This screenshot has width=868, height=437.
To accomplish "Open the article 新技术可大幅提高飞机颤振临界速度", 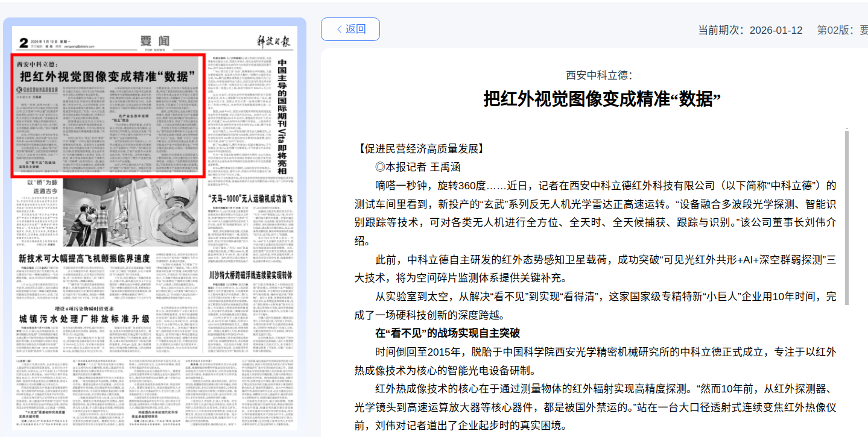I will pyautogui.click(x=84, y=259).
